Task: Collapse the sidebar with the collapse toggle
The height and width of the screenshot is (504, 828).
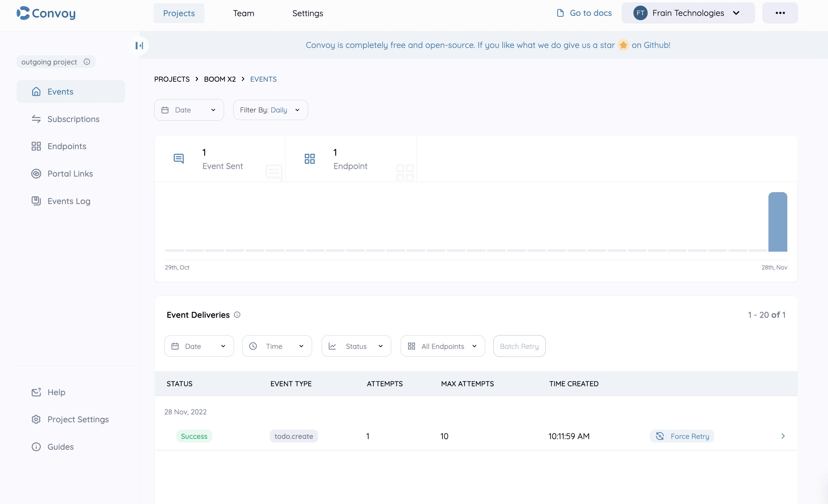Action: point(139,45)
